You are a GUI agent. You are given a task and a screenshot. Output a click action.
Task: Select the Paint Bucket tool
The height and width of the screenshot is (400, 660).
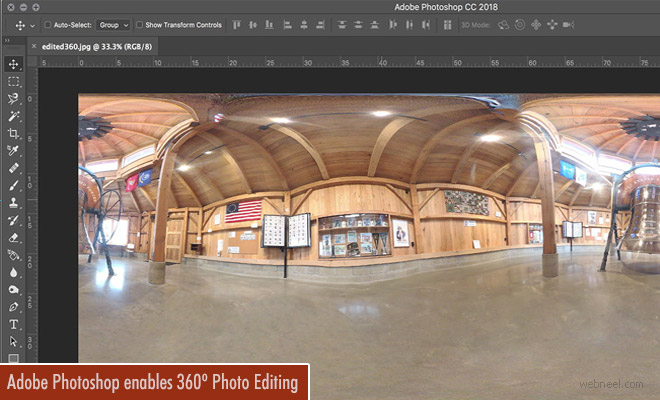[13, 255]
